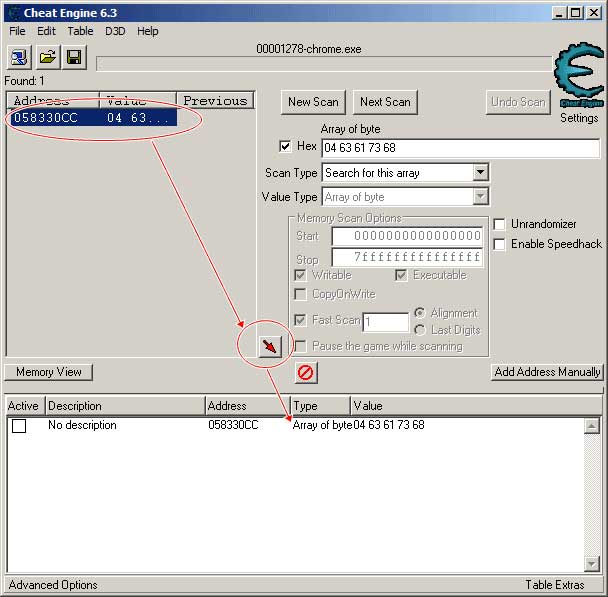Tick the Active box for 058330CC

coord(19,426)
